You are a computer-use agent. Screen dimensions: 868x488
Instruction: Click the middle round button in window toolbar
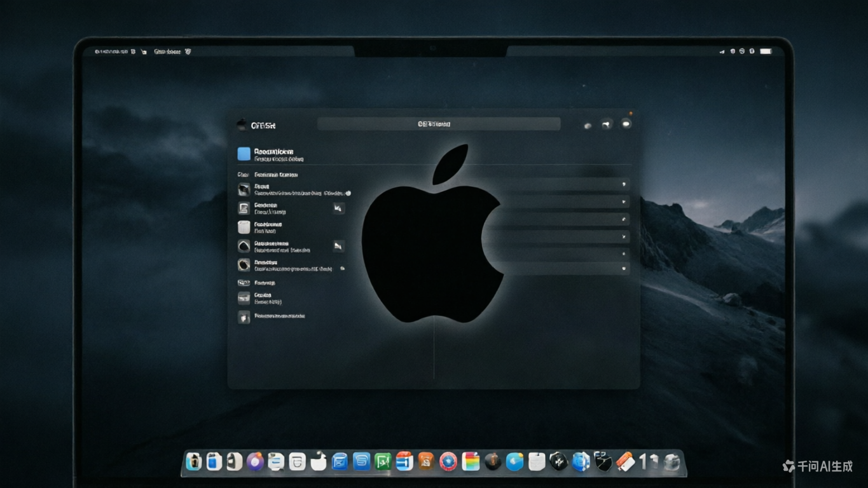pos(607,125)
